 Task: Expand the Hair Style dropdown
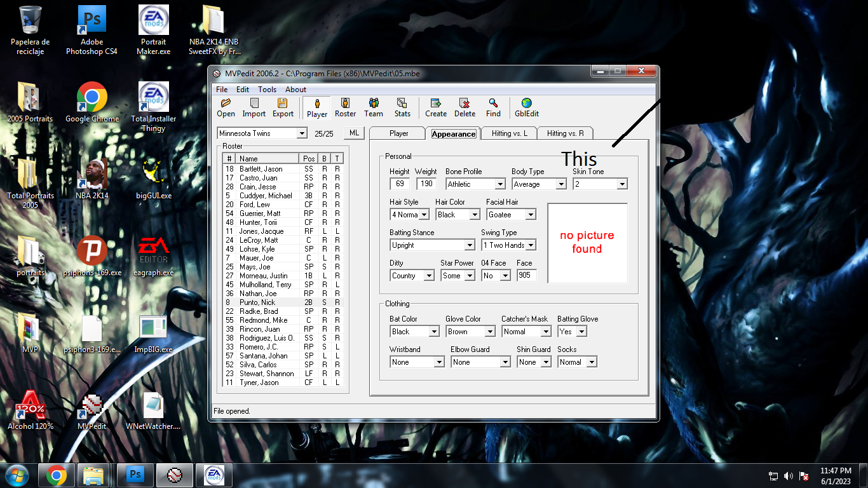[424, 215]
